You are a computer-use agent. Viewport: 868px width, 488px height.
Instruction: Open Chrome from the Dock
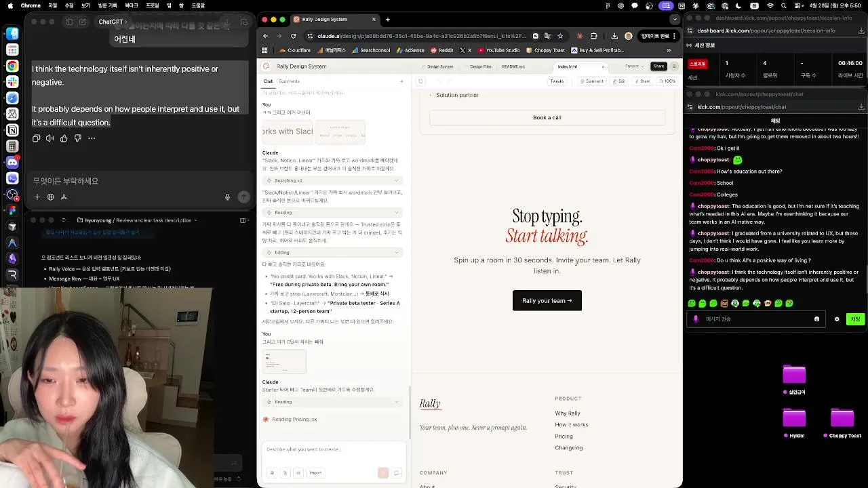click(x=12, y=66)
